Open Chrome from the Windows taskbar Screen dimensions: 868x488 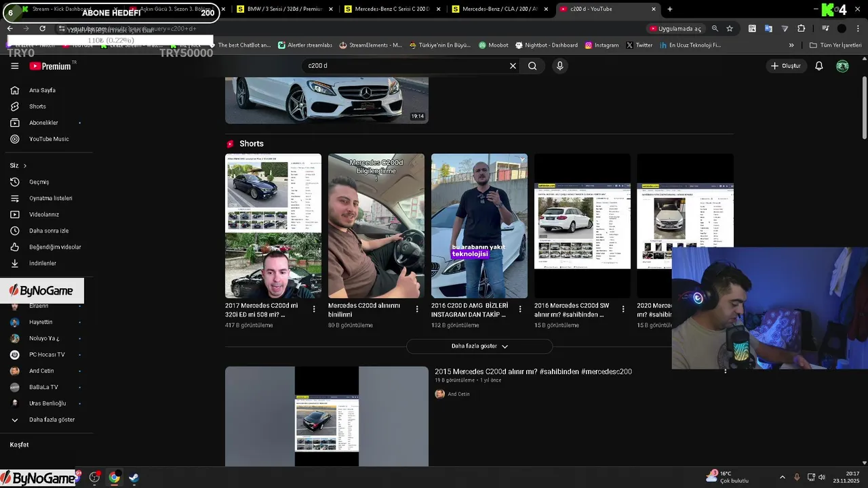click(x=114, y=478)
